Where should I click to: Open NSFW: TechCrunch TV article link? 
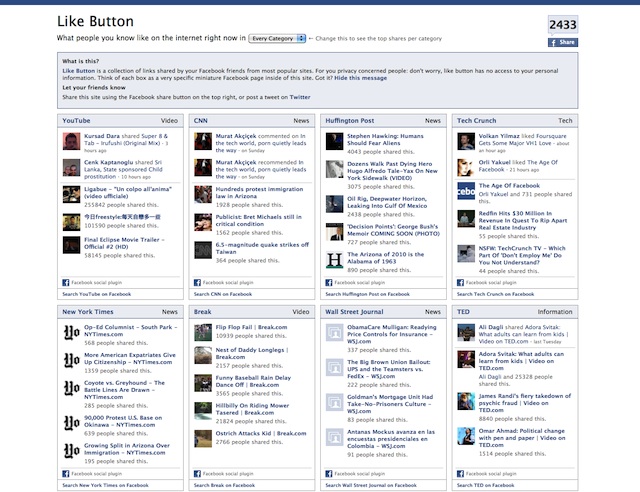pyautogui.click(x=522, y=255)
